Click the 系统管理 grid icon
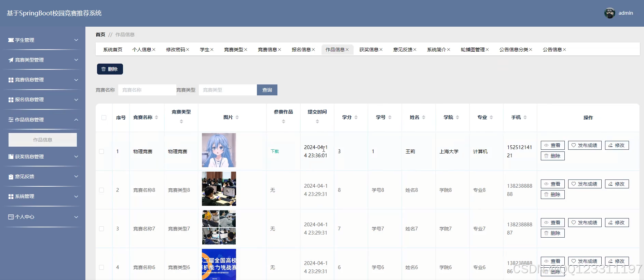 11,196
